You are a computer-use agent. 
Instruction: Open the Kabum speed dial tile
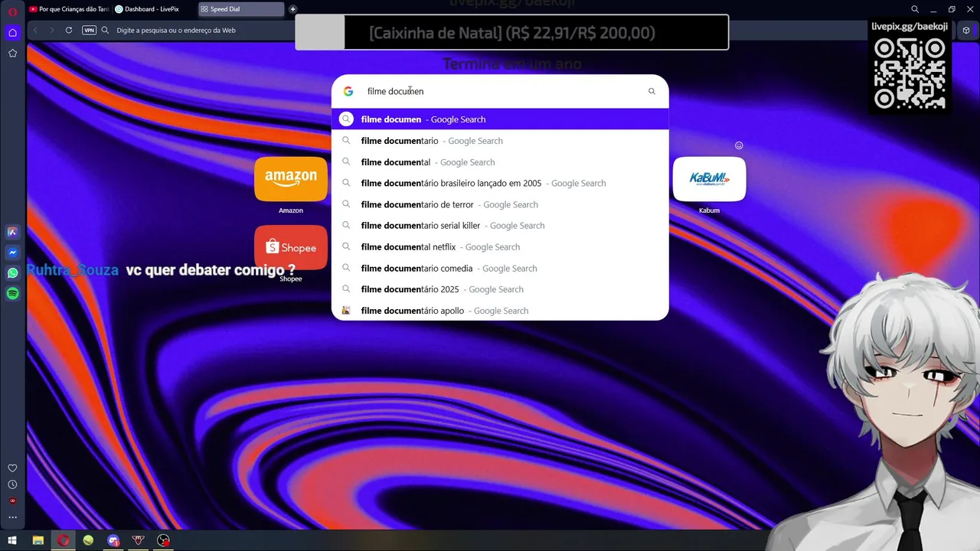click(709, 179)
